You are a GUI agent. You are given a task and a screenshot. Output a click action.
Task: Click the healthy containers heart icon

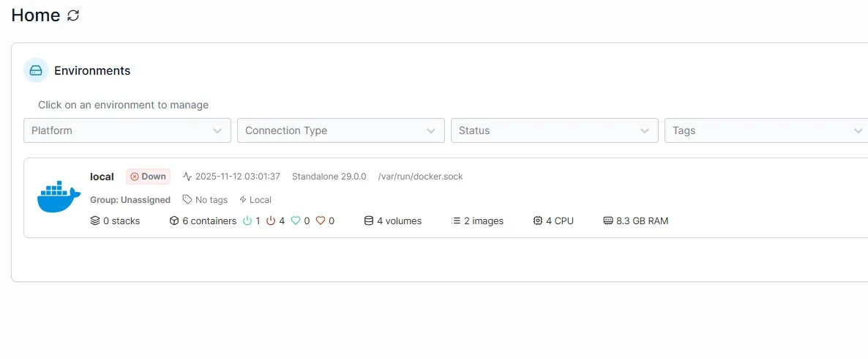click(296, 221)
